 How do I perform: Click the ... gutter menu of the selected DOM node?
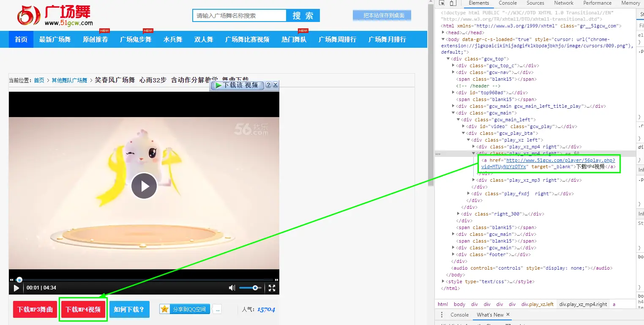pyautogui.click(x=438, y=154)
